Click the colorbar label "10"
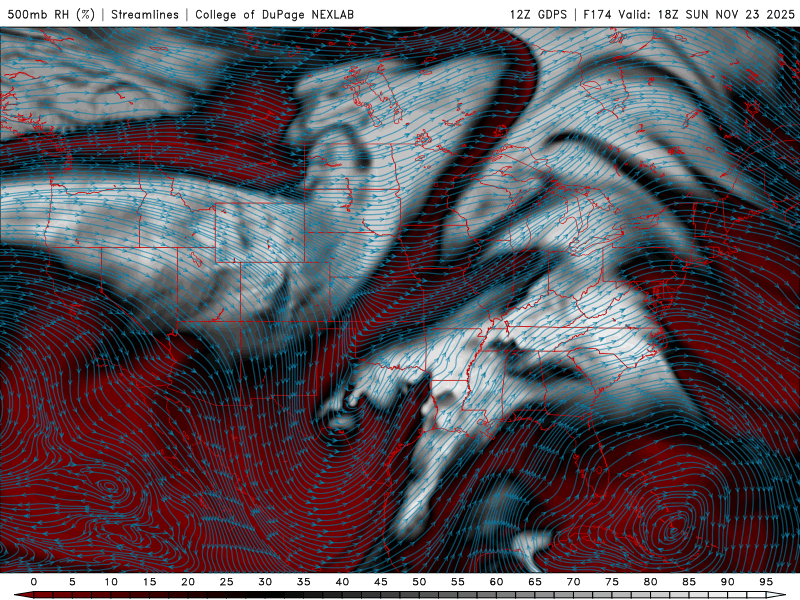This screenshot has width=800, height=600. (x=111, y=582)
